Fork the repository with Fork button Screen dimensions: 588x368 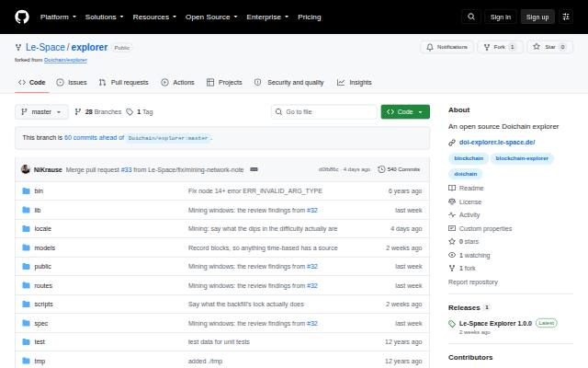click(x=500, y=47)
